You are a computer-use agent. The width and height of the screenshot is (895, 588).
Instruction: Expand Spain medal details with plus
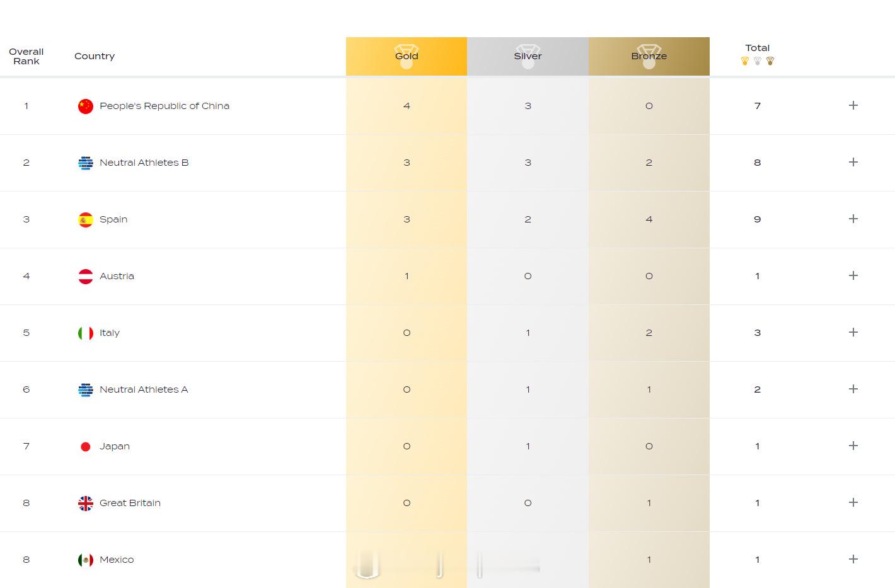click(853, 219)
